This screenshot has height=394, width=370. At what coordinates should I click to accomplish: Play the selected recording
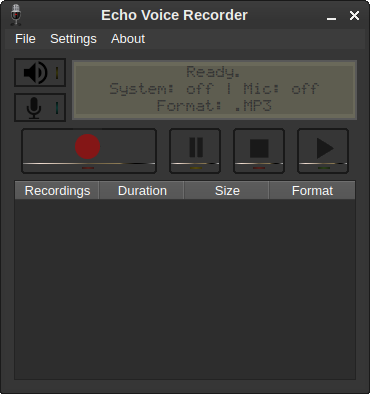(323, 151)
